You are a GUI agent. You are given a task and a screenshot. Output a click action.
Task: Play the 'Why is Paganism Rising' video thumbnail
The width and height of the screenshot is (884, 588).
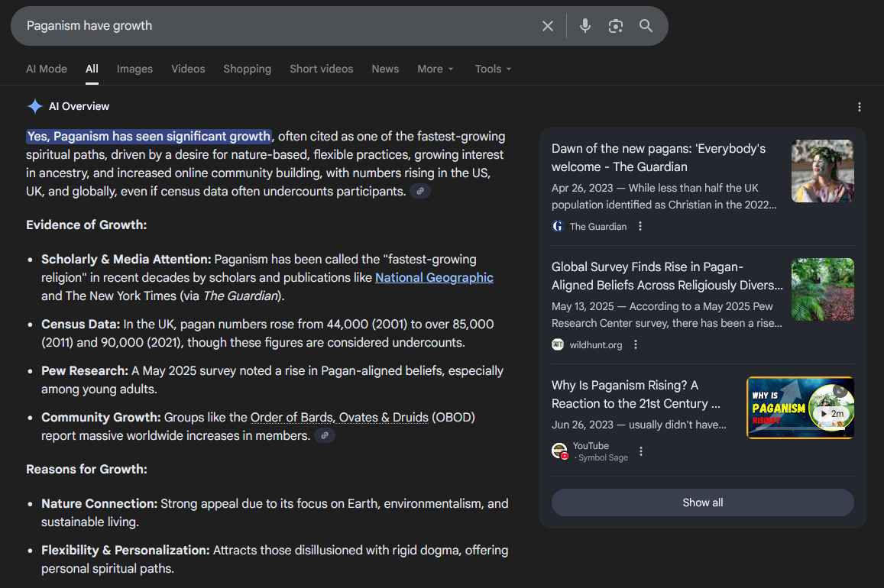tap(800, 408)
